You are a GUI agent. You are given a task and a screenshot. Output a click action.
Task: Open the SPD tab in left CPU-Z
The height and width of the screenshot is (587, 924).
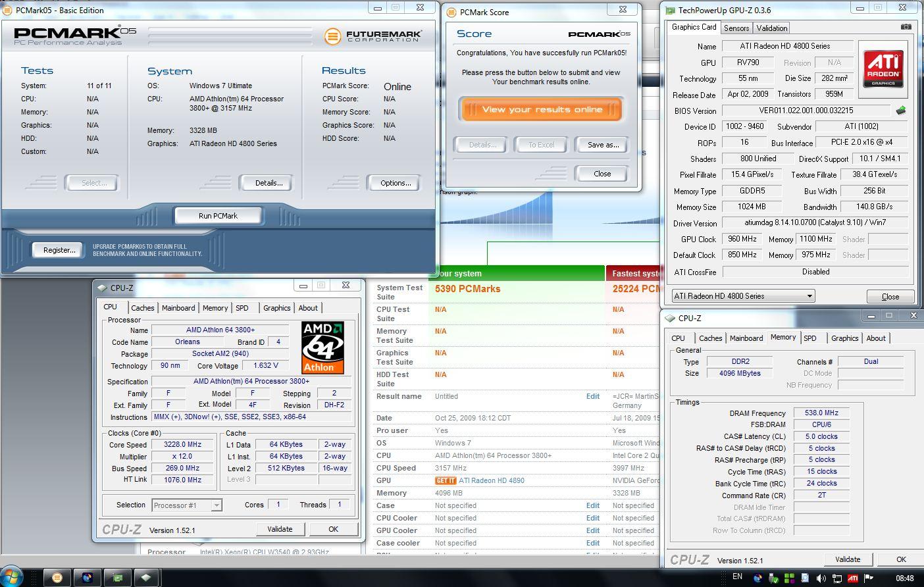(242, 308)
